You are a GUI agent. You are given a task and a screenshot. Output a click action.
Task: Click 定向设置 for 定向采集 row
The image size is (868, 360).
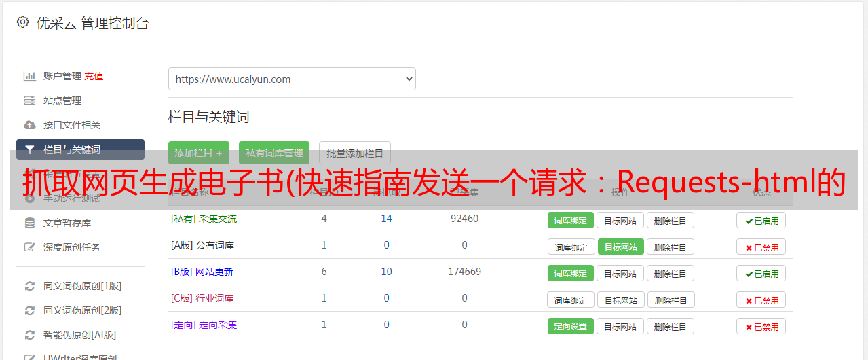[x=571, y=326]
